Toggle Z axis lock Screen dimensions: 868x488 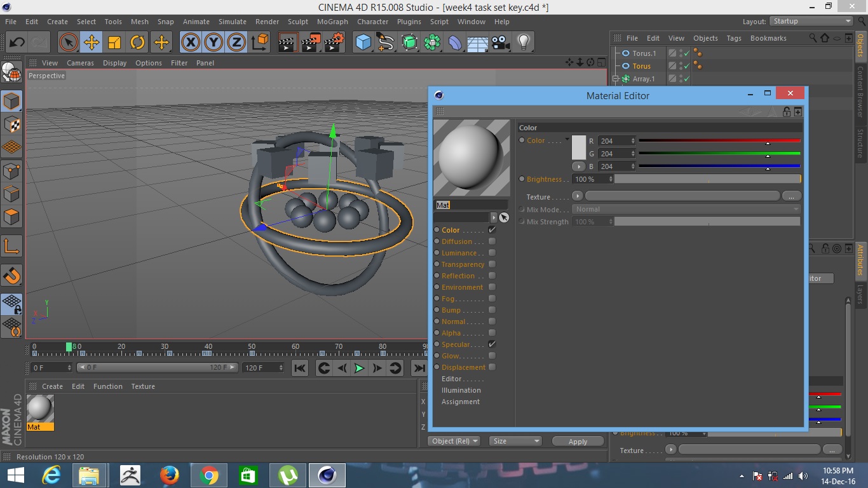[x=236, y=43]
